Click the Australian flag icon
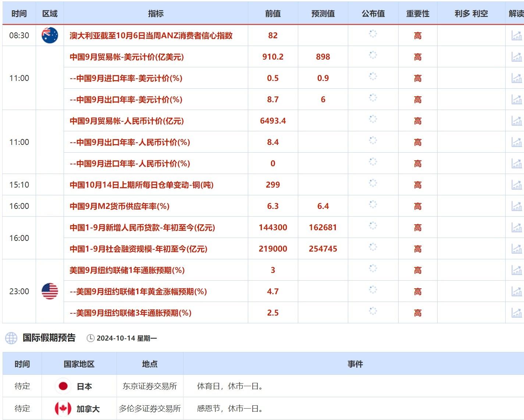The image size is (524, 420). [x=49, y=36]
